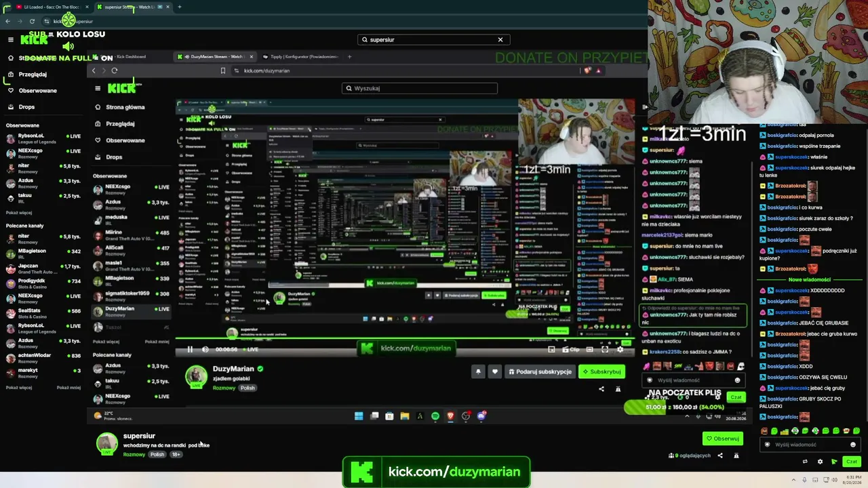Viewport: 868px width, 488px height.
Task: Open Rozmowy category under DuzyMarian
Action: [224, 388]
